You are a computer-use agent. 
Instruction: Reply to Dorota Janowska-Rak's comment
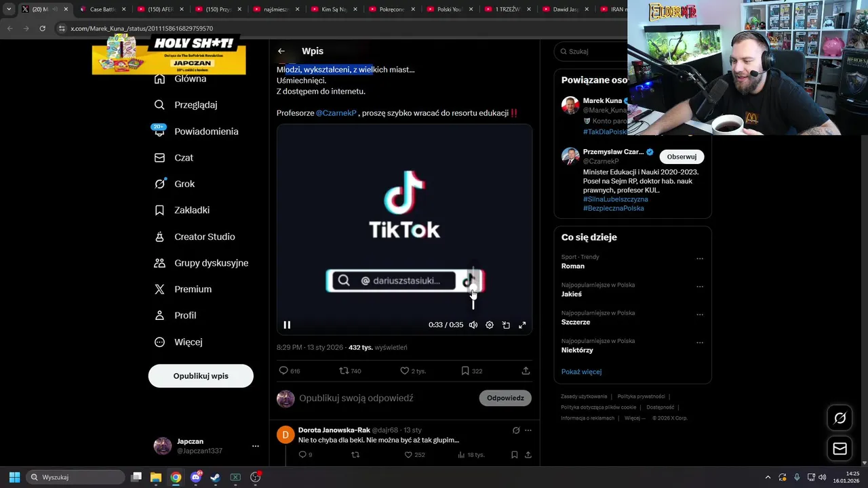point(302,455)
